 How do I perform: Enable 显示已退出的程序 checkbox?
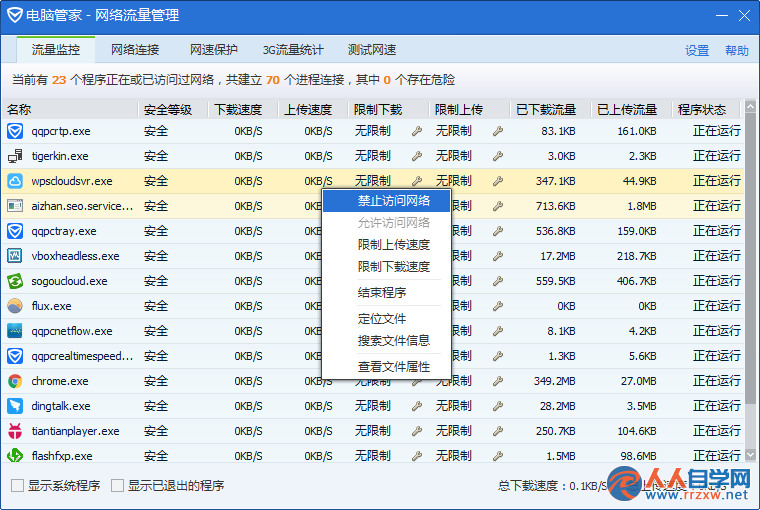(x=117, y=485)
